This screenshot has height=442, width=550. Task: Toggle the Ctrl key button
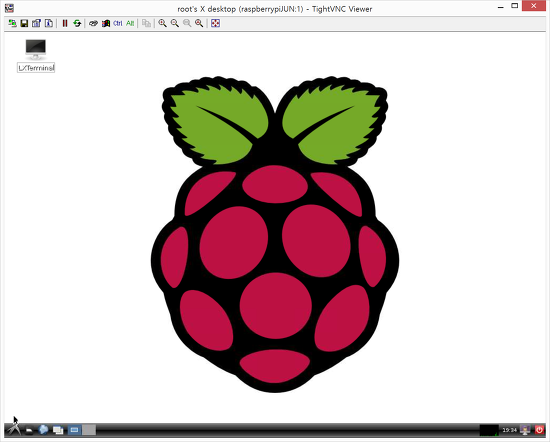118,23
